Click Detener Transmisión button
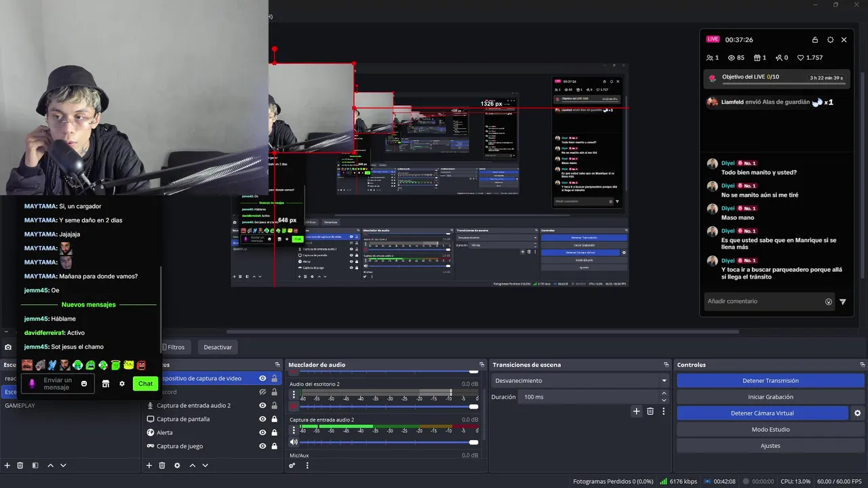Viewport: 868px width, 488px height. (x=770, y=381)
